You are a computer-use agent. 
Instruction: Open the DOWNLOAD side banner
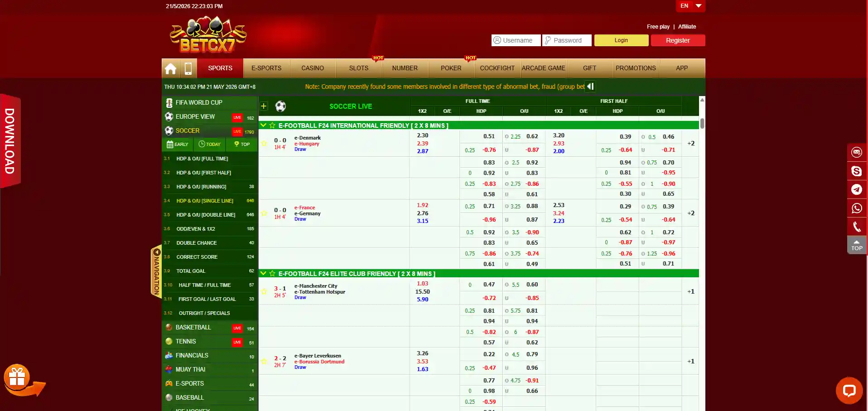point(10,141)
